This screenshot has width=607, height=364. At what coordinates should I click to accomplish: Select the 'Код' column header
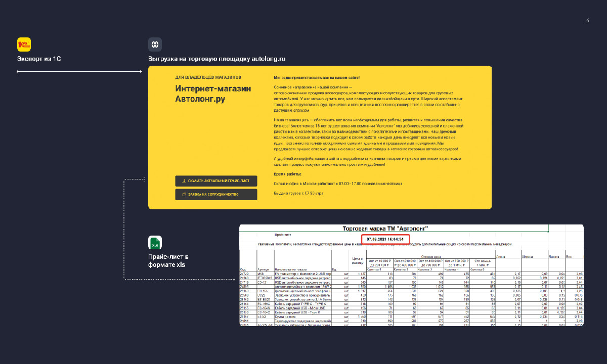pyautogui.click(x=243, y=269)
